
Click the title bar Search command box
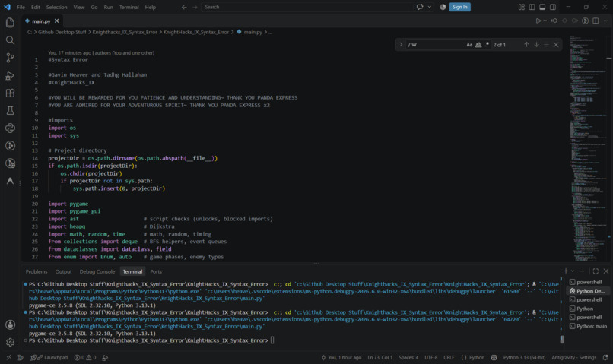coord(306,7)
